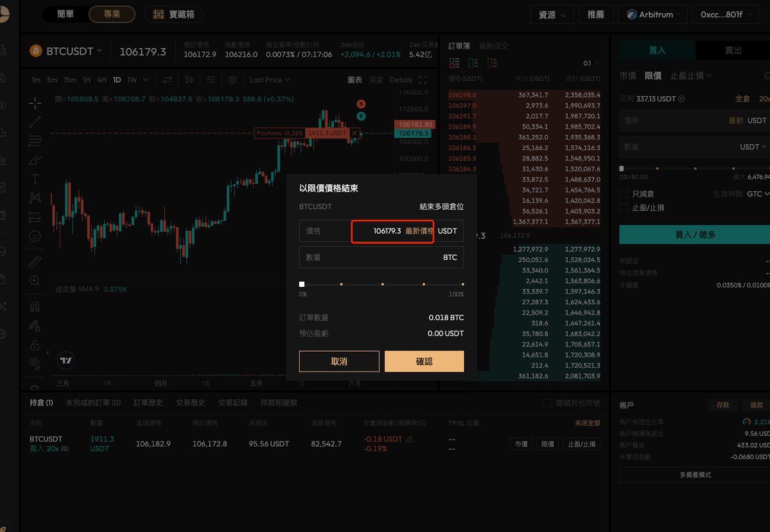Toggle hide all drawings eye icon
This screenshot has width=770, height=532.
(x=35, y=363)
